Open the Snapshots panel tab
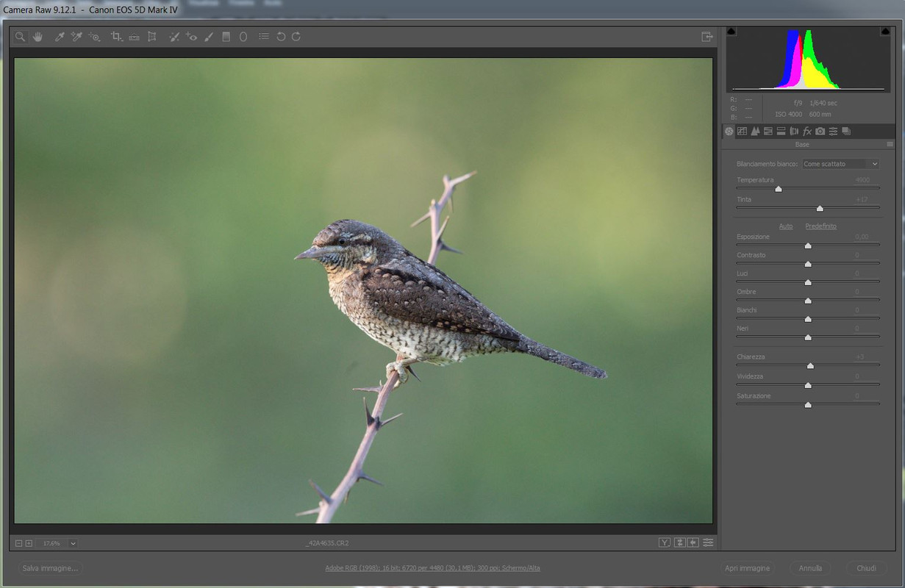Image resolution: width=905 pixels, height=588 pixels. coord(846,131)
